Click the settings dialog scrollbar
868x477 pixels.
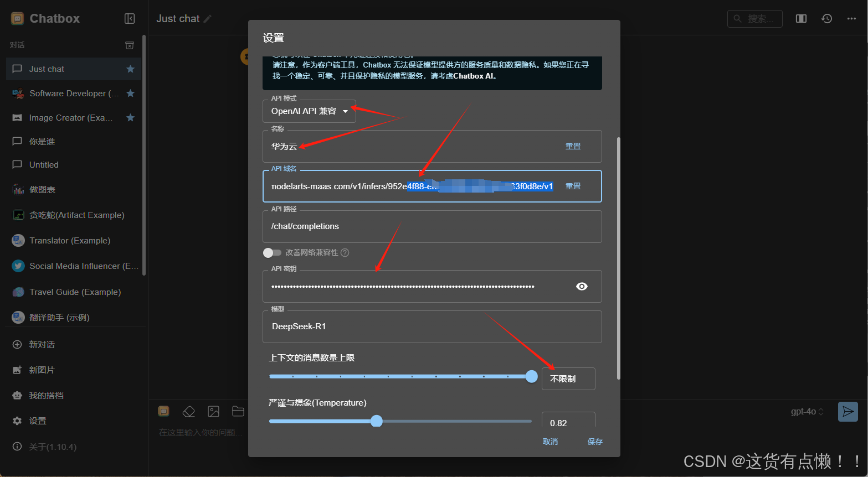618,259
